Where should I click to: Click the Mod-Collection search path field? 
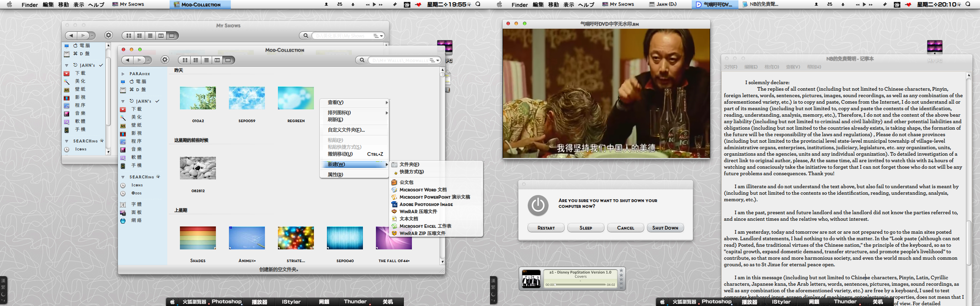pos(398,60)
